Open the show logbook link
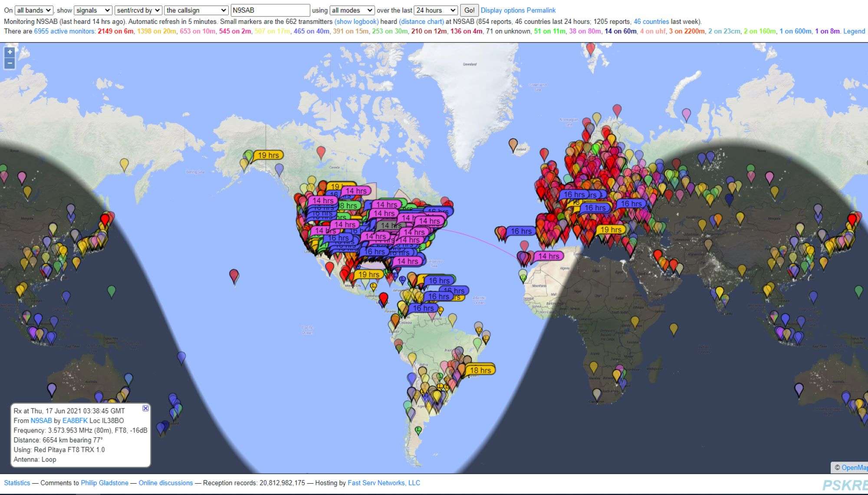The height and width of the screenshot is (495, 868). click(x=356, y=21)
